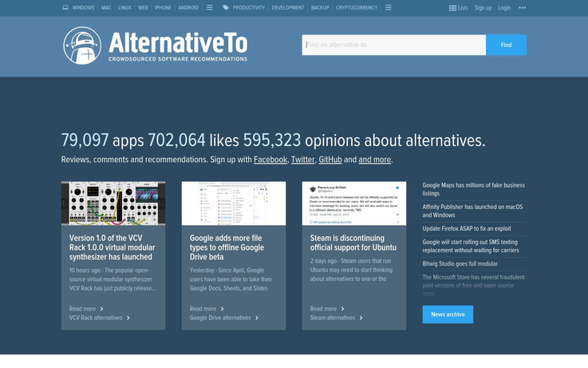Select the Mac platform filter
588x368 pixels.
pyautogui.click(x=106, y=7)
